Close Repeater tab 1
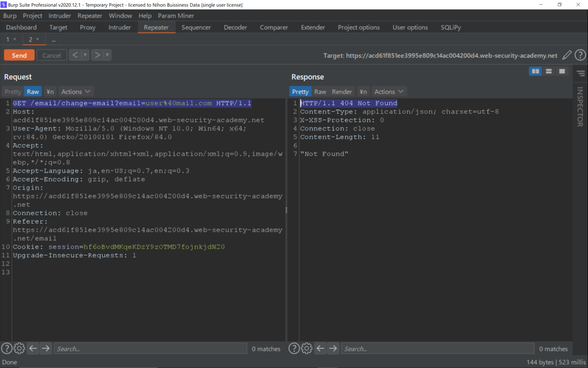588x368 pixels. pos(15,39)
